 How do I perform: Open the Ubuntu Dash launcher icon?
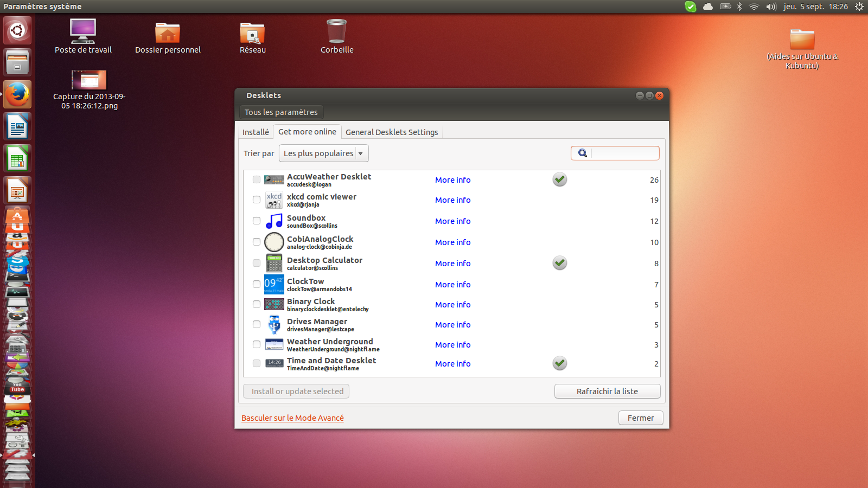[x=17, y=30]
